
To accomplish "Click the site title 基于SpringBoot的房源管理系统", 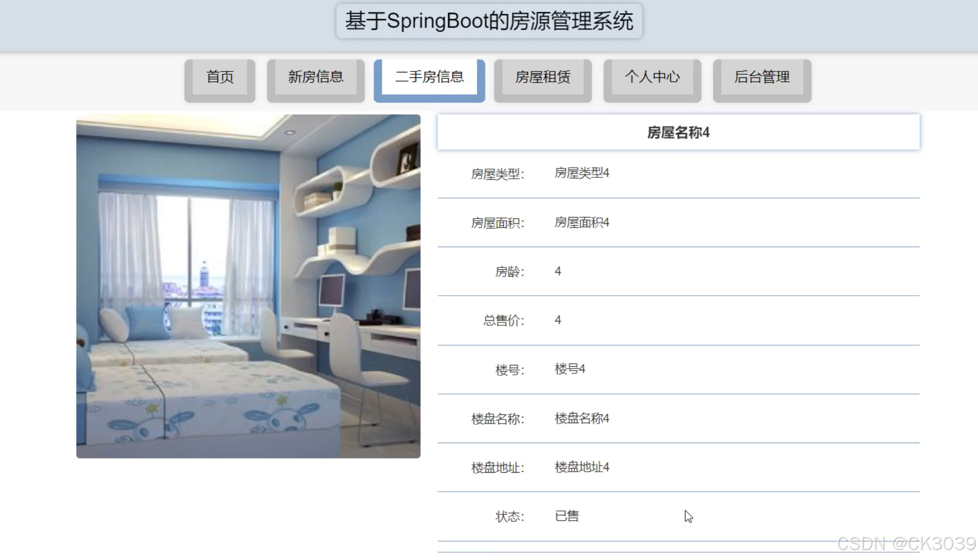I will (x=489, y=21).
